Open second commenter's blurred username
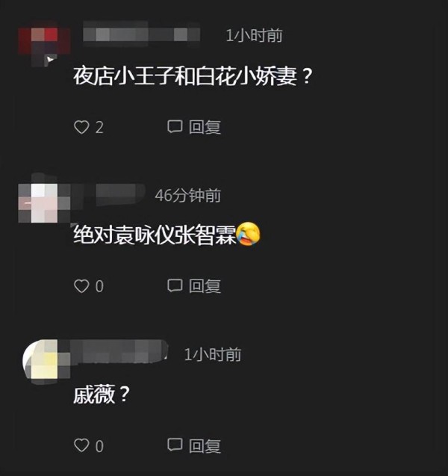 tap(120, 194)
